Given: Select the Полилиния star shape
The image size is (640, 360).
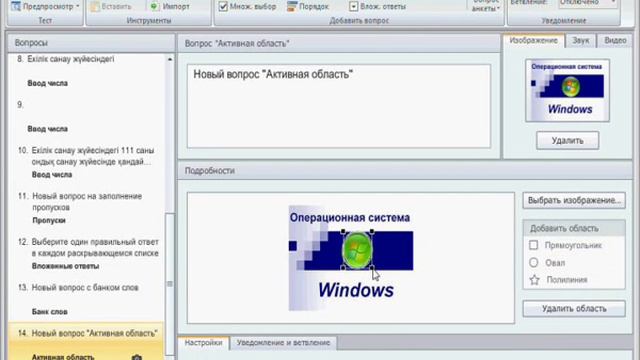Looking at the screenshot, I should point(558,280).
